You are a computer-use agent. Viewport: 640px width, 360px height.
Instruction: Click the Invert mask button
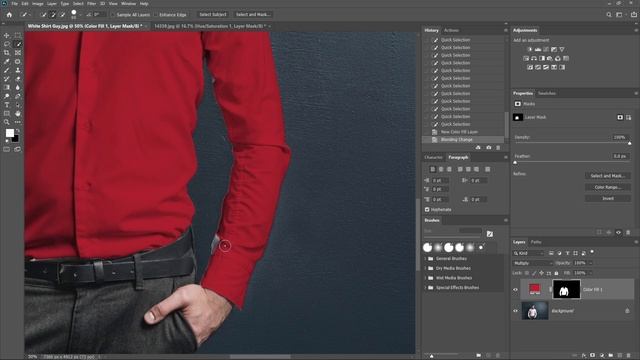click(x=608, y=198)
